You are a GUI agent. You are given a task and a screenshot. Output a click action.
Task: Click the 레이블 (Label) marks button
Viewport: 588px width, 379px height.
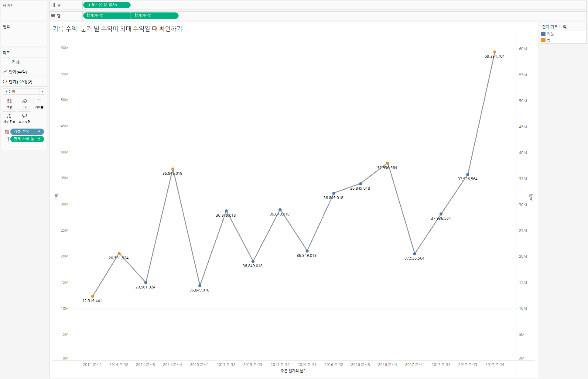(39, 103)
